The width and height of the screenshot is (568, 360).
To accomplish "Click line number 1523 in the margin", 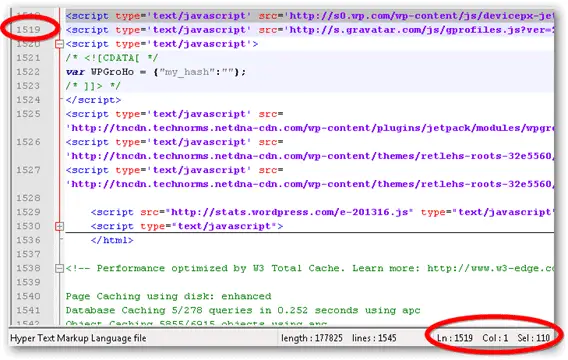I will click(x=28, y=86).
